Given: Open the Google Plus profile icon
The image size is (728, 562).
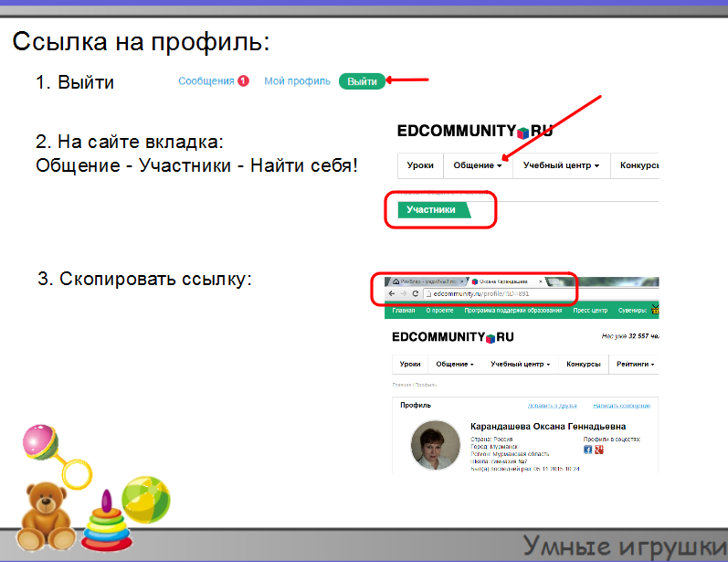Looking at the screenshot, I should (x=599, y=450).
